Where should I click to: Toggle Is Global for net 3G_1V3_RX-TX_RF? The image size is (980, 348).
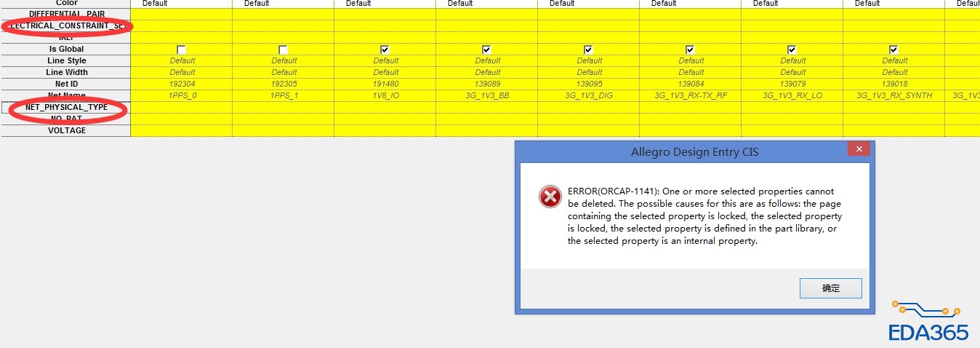(690, 49)
